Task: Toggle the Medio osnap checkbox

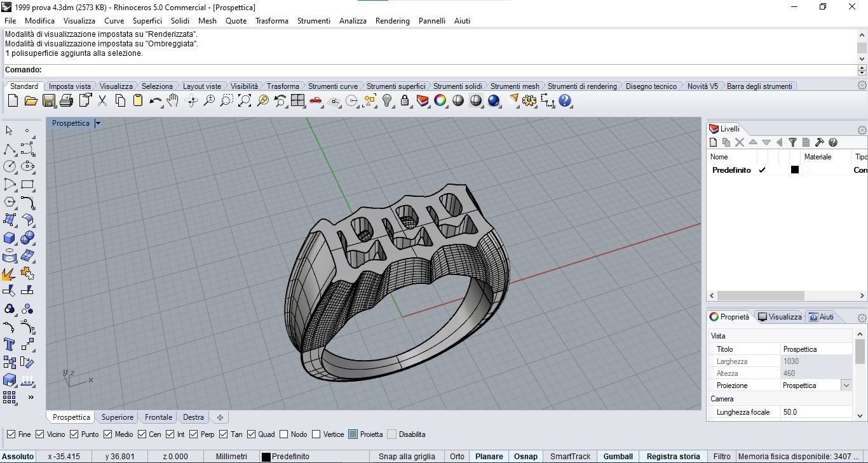Action: pos(108,434)
